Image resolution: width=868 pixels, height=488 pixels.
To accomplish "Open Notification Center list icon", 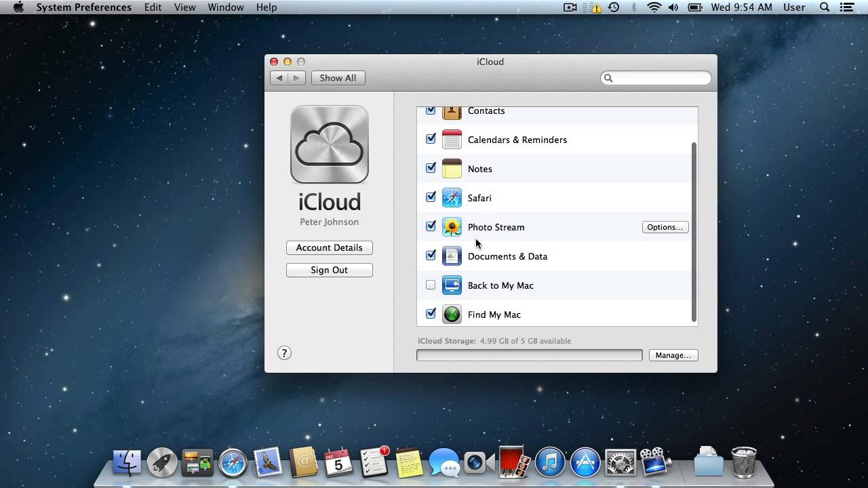I will pos(846,7).
